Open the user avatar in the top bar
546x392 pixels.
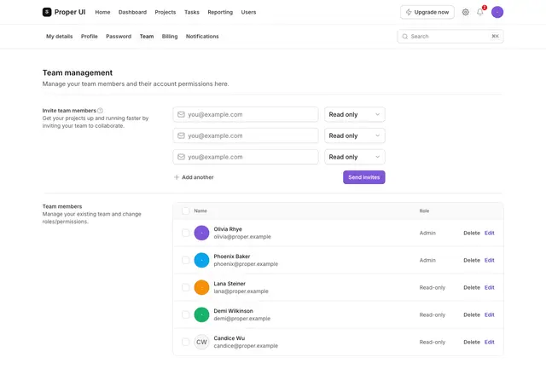(x=497, y=12)
